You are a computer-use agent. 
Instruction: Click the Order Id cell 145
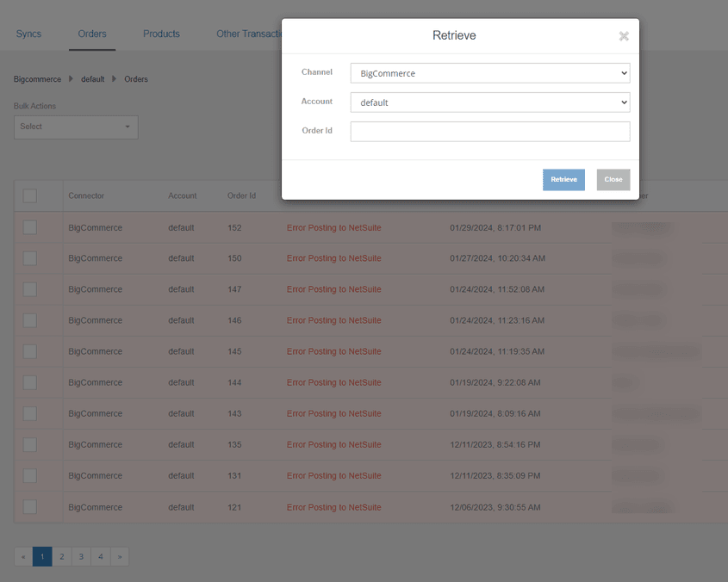(x=234, y=352)
